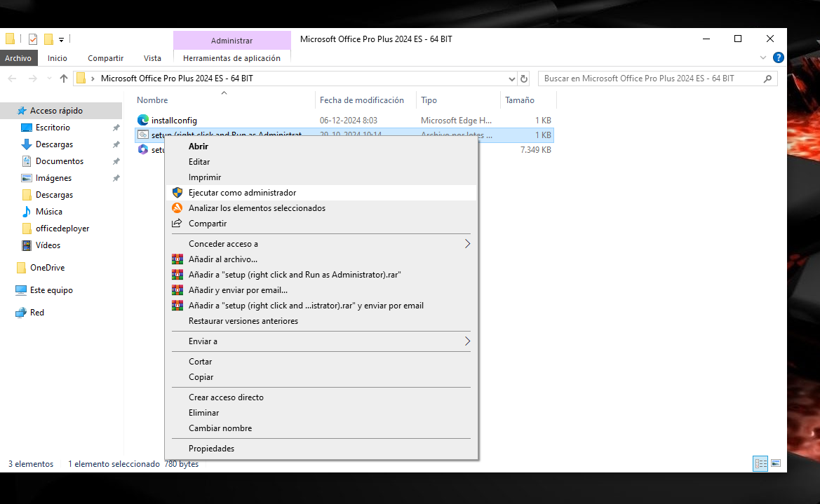Switch to large icons view icon
The width and height of the screenshot is (820, 504).
point(776,463)
